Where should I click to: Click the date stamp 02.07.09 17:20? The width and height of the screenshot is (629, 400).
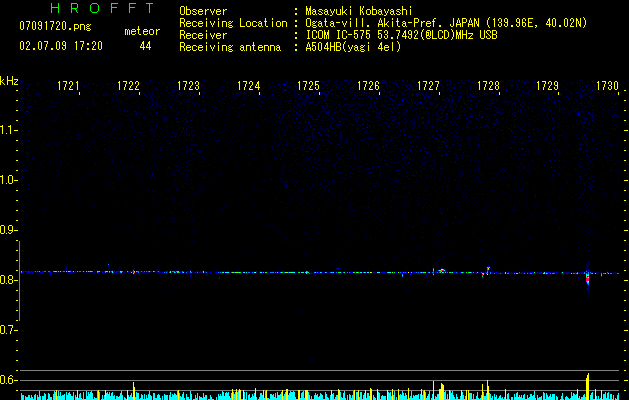pos(61,46)
